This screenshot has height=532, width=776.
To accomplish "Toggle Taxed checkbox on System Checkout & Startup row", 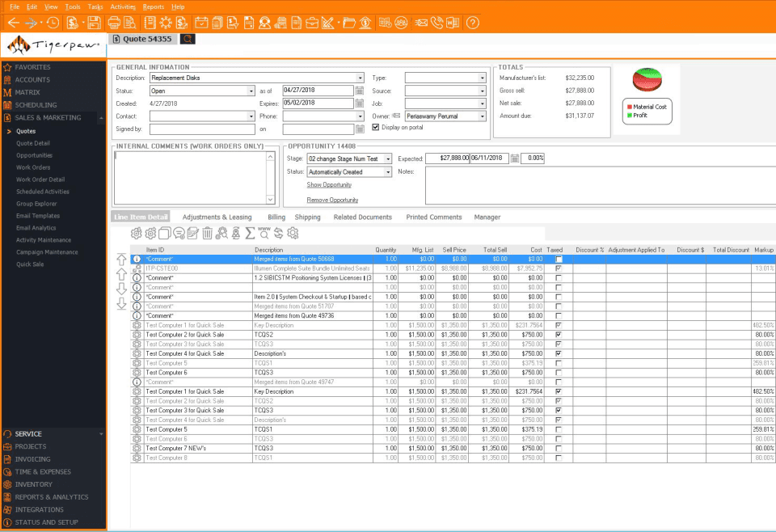I will (559, 297).
